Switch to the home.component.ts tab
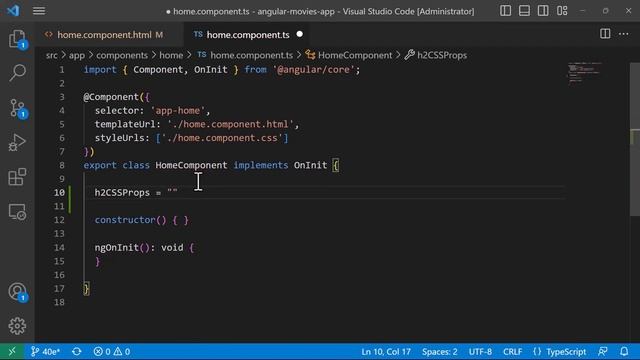Image resolution: width=640 pixels, height=360 pixels. (x=248, y=35)
